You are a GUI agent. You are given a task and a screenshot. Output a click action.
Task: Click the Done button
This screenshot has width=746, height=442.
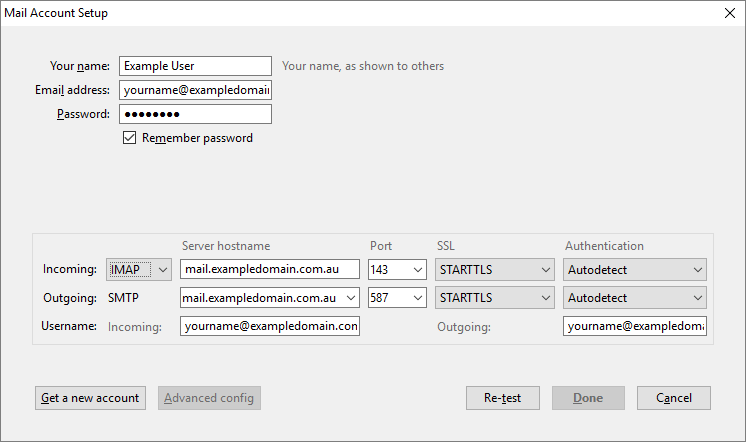click(x=588, y=398)
